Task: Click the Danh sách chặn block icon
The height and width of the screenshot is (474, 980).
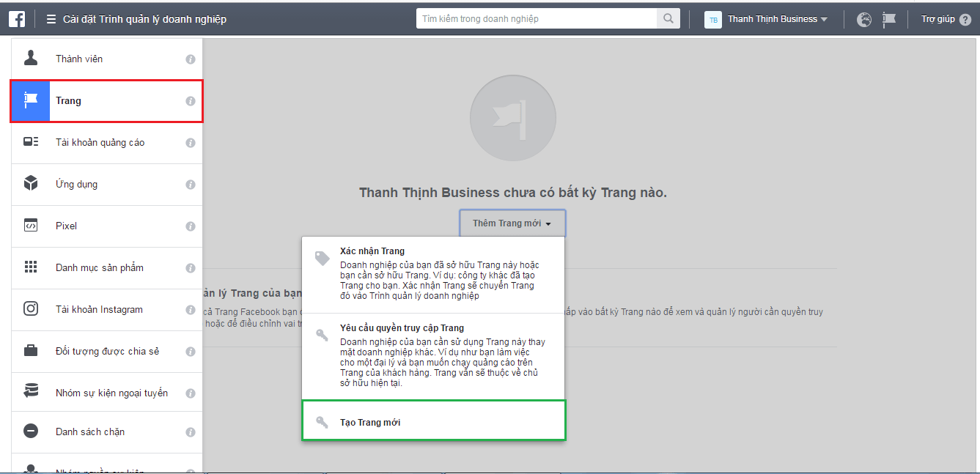Action: pos(31,432)
